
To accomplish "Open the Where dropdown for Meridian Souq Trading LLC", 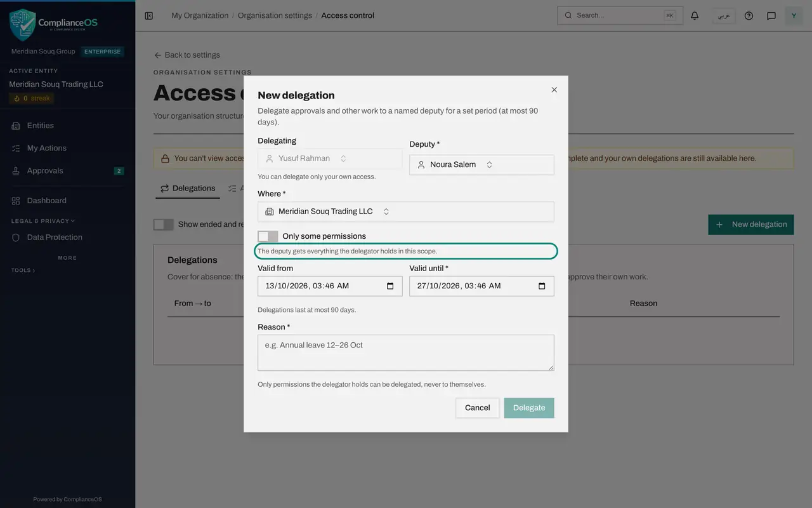I will point(406,211).
